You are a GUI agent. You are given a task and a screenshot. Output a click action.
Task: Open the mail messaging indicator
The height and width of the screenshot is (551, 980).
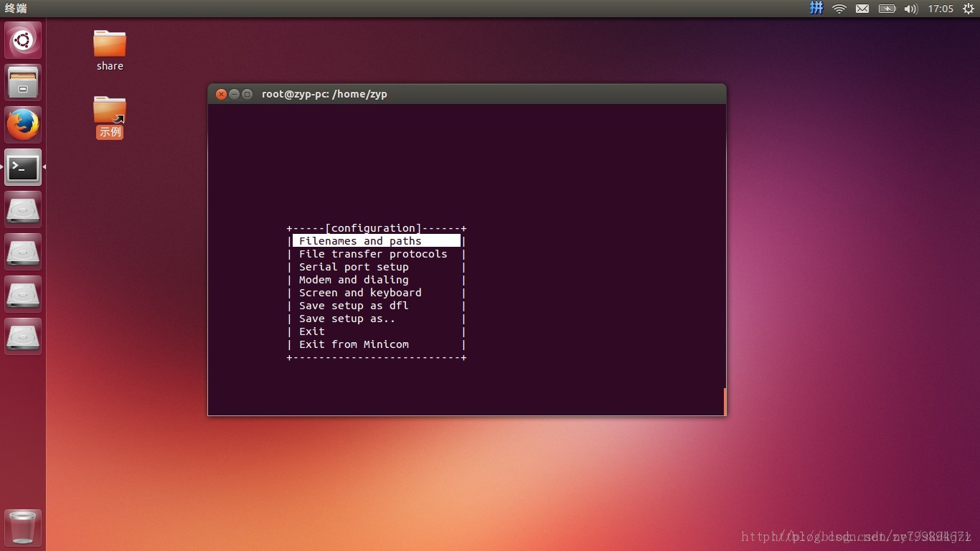(862, 9)
